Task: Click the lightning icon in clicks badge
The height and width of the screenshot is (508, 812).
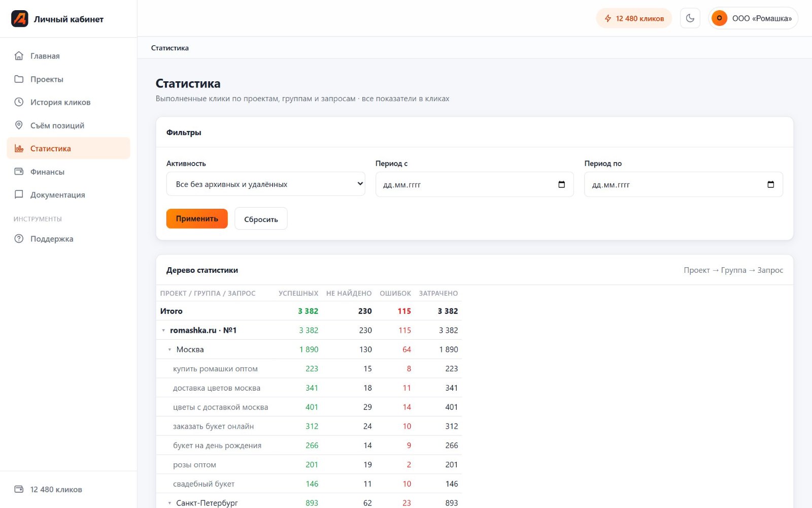Action: 608,18
